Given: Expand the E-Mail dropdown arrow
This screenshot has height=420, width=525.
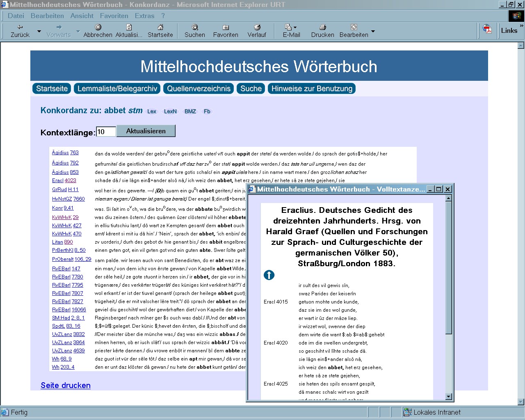Looking at the screenshot, I should click(x=295, y=27).
